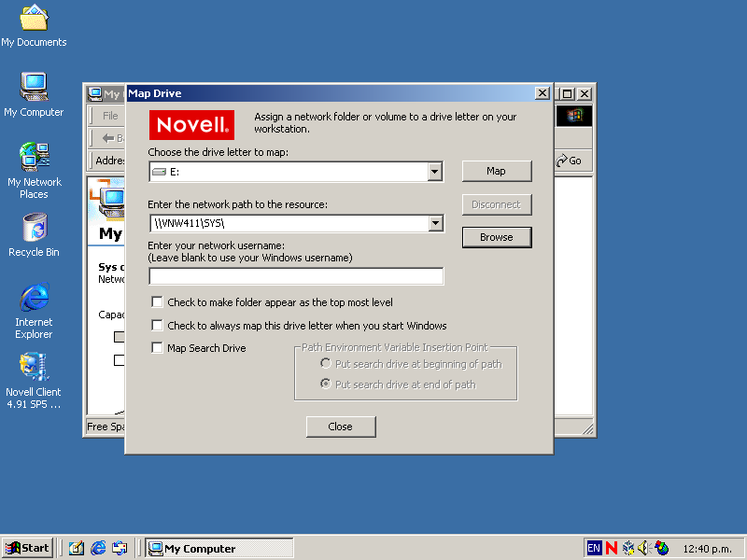The height and width of the screenshot is (560, 747).
Task: Click the tray icon left of speaker
Action: coord(628,548)
